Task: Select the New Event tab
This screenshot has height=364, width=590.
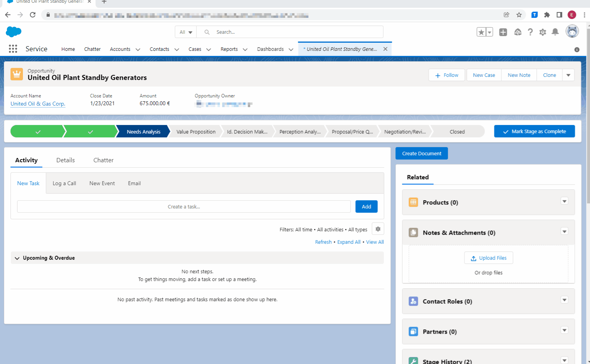Action: coord(102,184)
